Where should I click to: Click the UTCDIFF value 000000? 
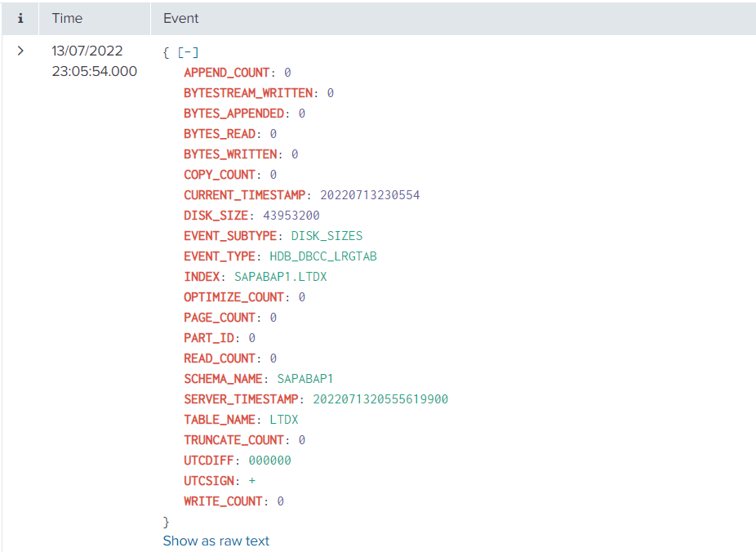pyautogui.click(x=269, y=461)
